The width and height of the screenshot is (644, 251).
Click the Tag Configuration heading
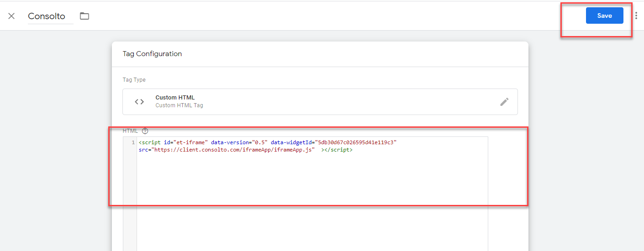tap(152, 54)
